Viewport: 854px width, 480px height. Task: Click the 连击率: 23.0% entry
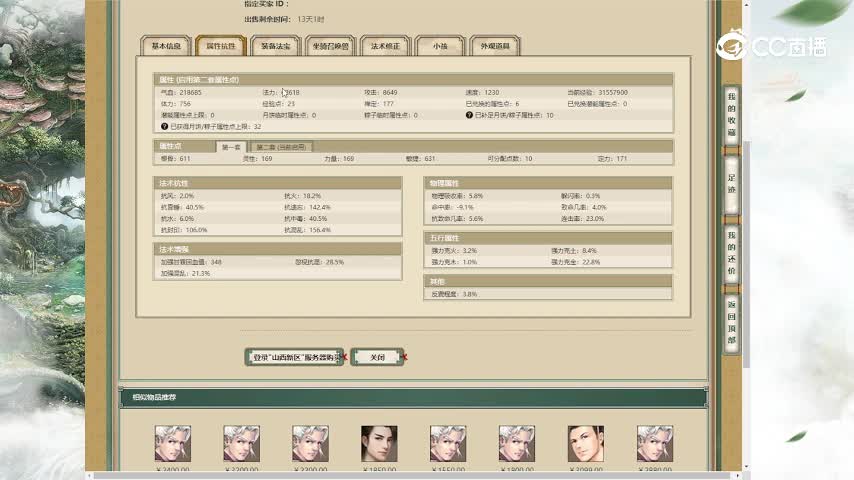coord(582,218)
